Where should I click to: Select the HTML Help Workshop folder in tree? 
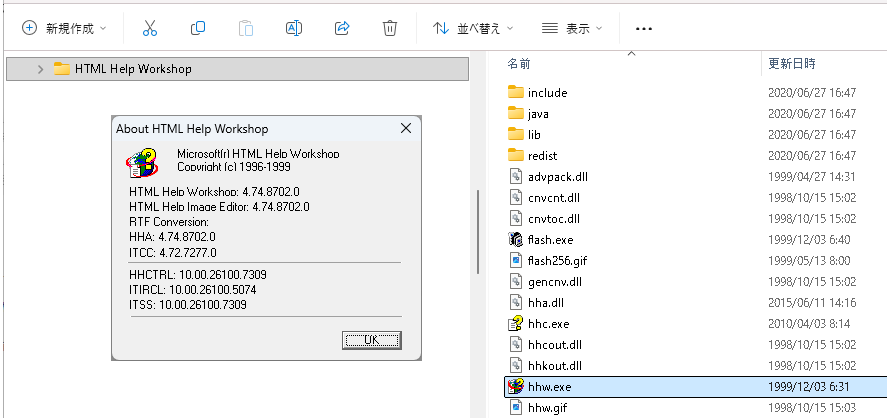(x=132, y=69)
